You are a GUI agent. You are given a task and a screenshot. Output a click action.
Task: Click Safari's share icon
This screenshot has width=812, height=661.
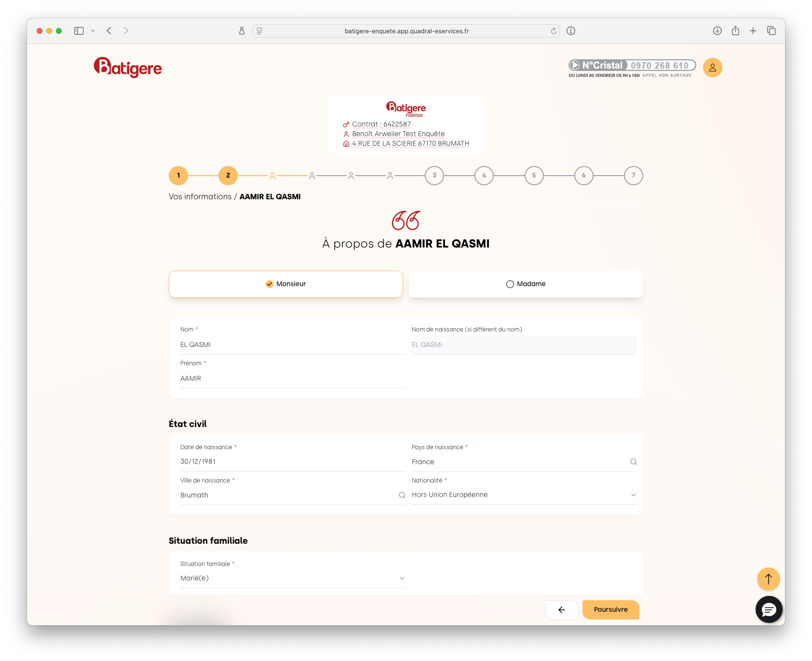(735, 31)
